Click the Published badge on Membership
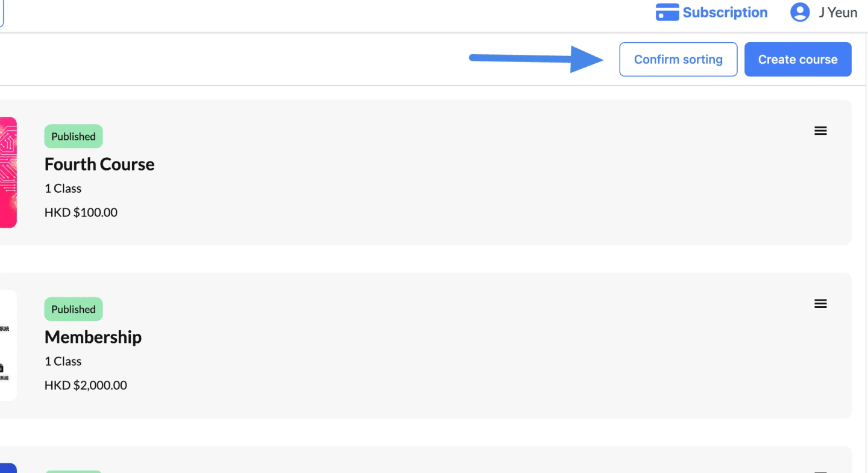The width and height of the screenshot is (868, 473). tap(74, 309)
